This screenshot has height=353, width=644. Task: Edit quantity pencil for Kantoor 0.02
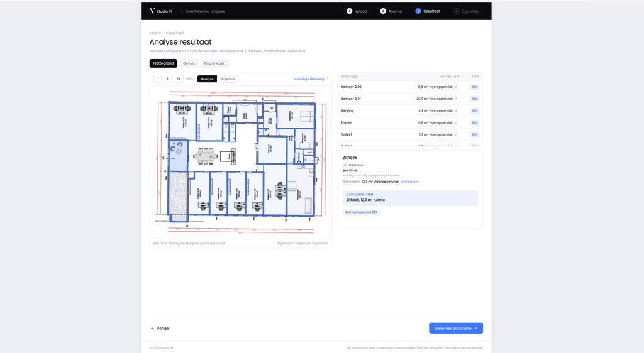click(x=456, y=87)
